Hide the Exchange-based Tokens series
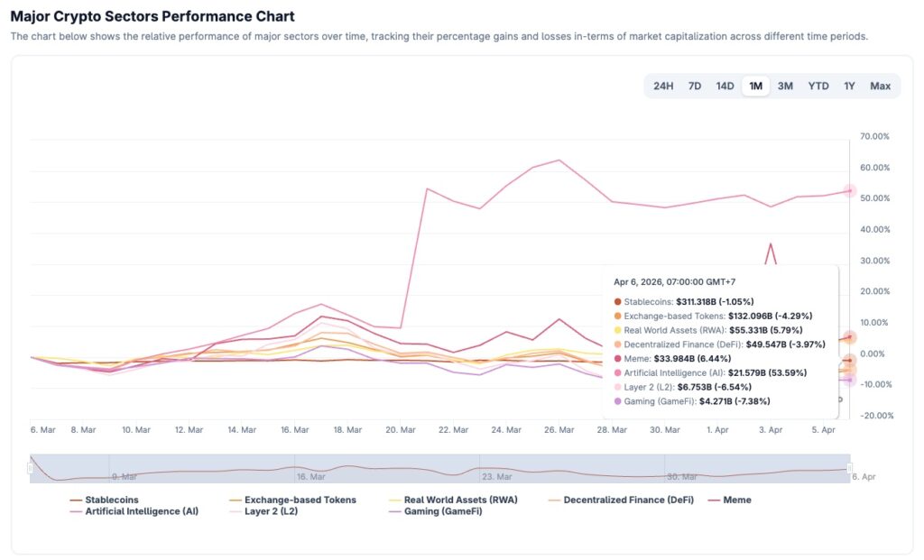Screen dimensions: 924x560 (300, 500)
